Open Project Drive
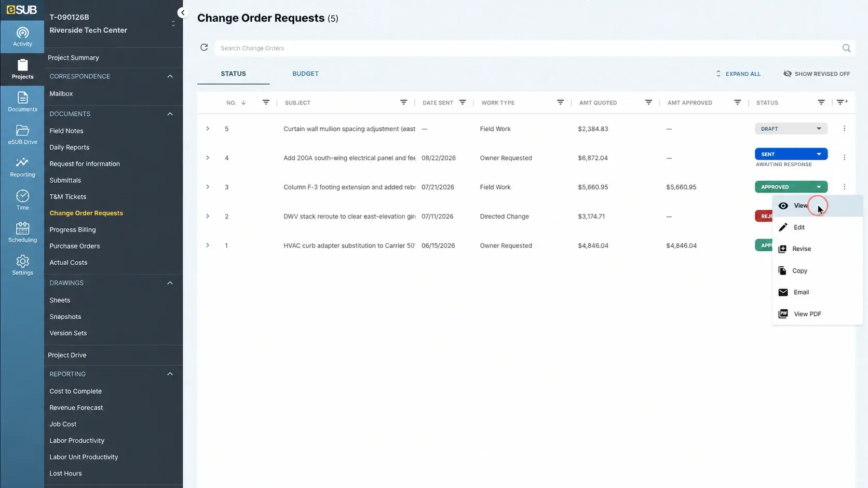The height and width of the screenshot is (488, 868). click(x=67, y=355)
